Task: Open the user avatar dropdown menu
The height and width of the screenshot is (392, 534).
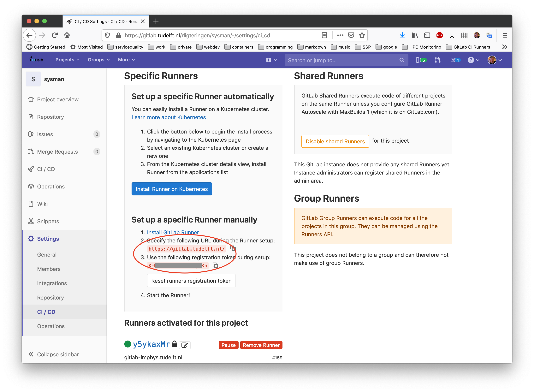Action: click(495, 60)
